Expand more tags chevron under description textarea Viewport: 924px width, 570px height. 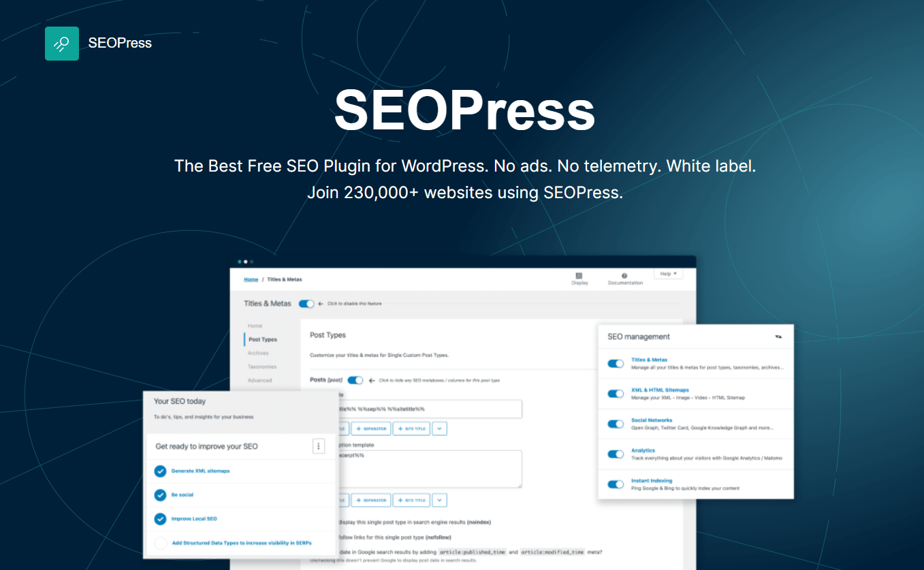pyautogui.click(x=440, y=501)
